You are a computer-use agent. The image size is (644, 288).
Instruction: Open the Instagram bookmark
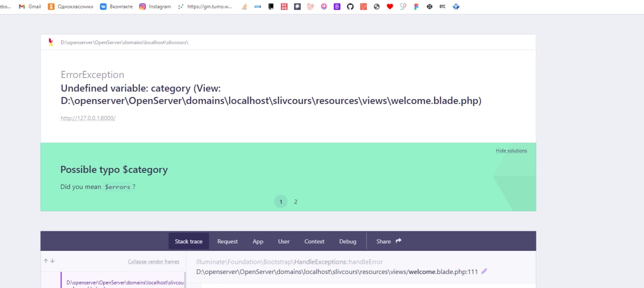[155, 7]
